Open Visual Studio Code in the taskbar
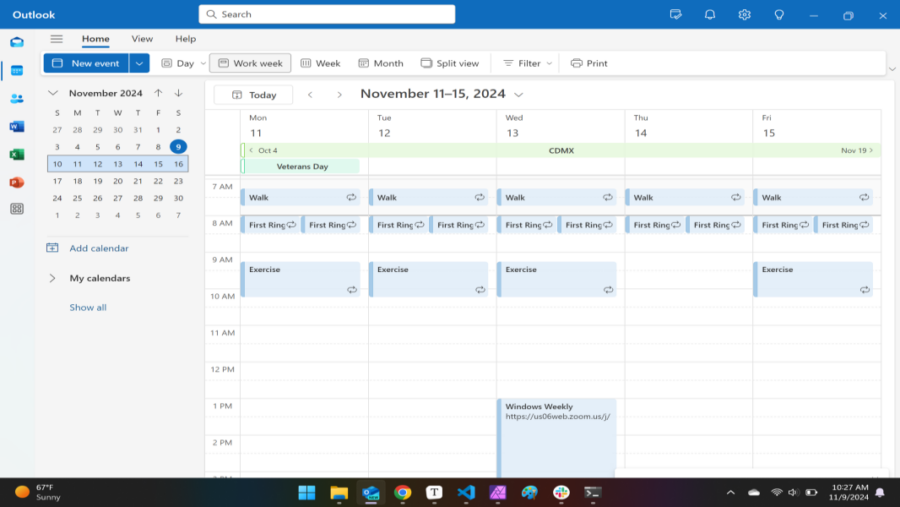Image resolution: width=900 pixels, height=507 pixels. coord(466,493)
